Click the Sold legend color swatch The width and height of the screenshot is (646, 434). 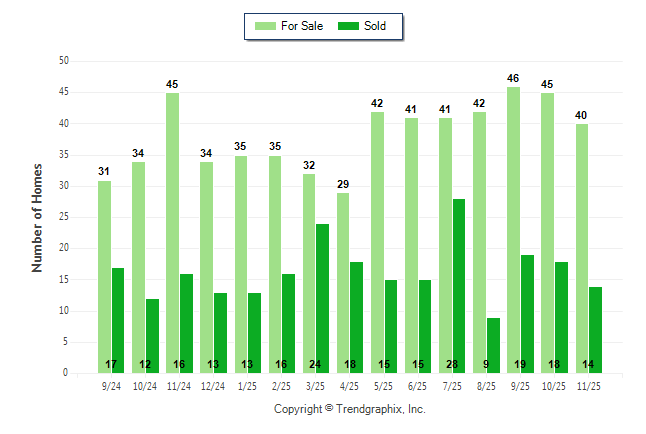349,26
